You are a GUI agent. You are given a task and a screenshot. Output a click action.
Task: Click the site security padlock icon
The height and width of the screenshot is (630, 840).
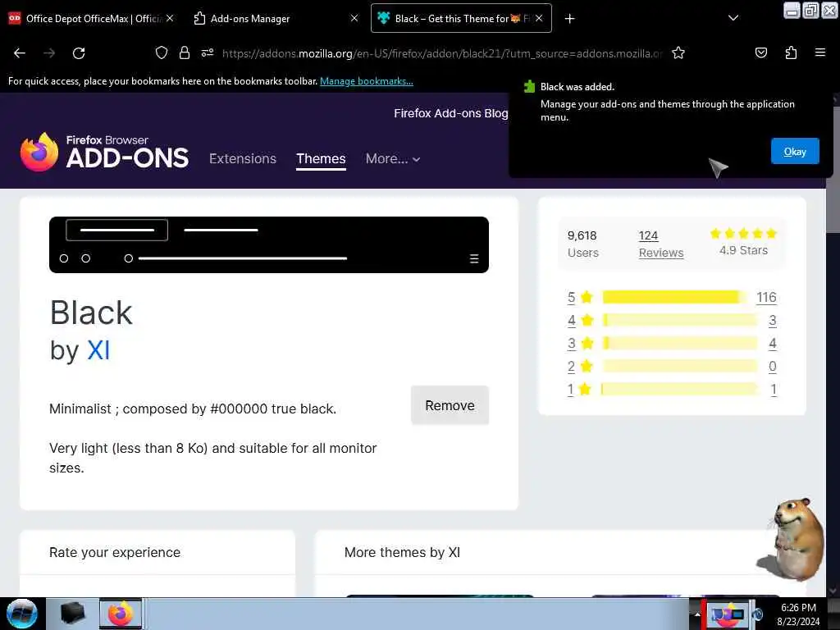coord(185,52)
